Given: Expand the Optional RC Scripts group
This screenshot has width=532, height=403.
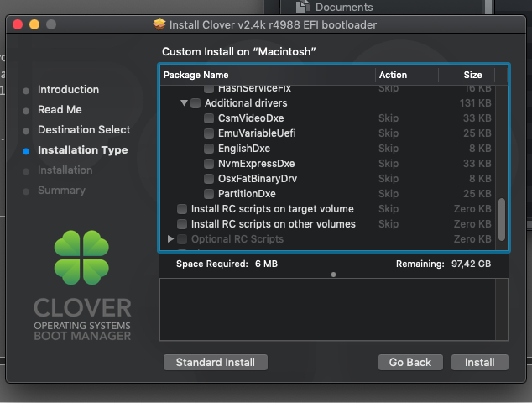Looking at the screenshot, I should 170,239.
